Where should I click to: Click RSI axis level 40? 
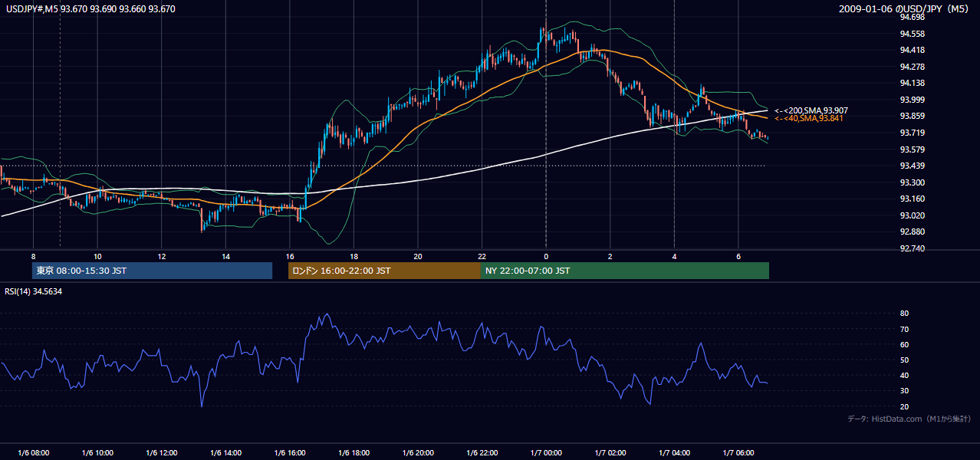(x=904, y=375)
